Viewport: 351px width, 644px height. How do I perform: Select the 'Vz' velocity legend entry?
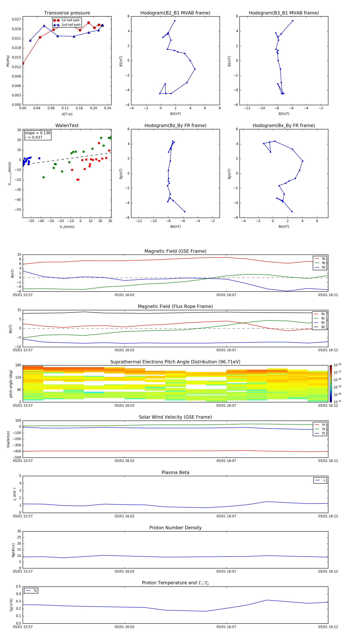pyautogui.click(x=320, y=433)
